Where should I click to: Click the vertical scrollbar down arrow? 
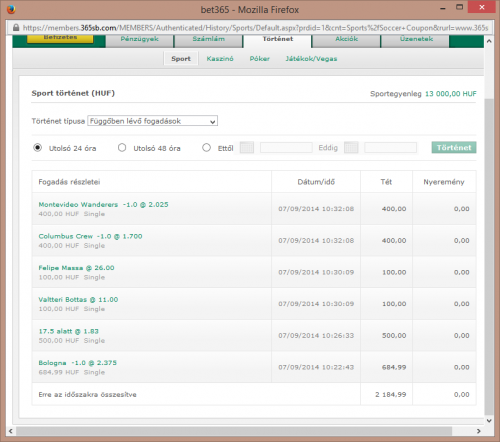pos(489,420)
